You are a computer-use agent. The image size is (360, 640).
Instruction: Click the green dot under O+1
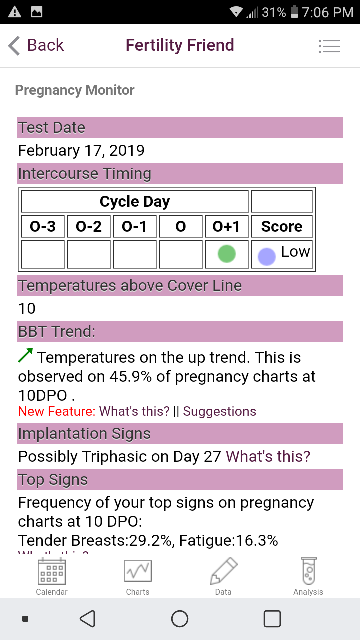tap(227, 254)
